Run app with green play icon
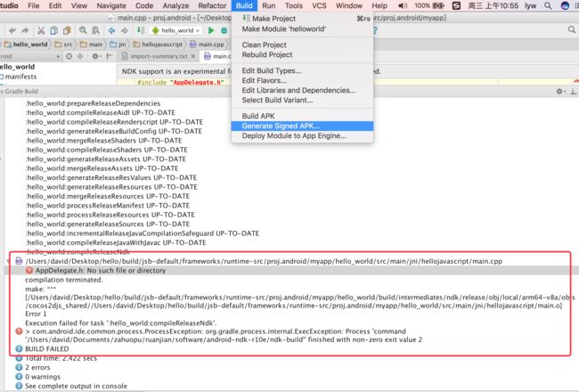The height and width of the screenshot is (392, 579). [x=211, y=30]
